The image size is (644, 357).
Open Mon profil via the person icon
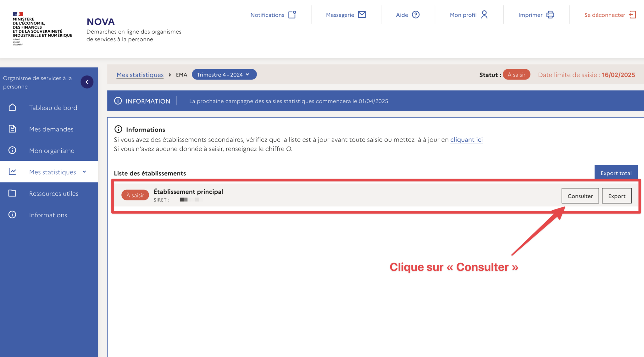[485, 14]
